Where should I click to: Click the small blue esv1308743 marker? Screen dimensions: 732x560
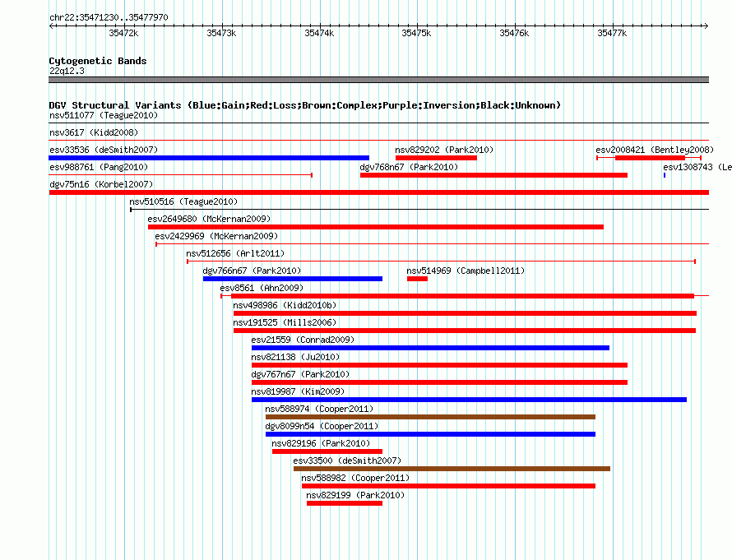(x=665, y=175)
